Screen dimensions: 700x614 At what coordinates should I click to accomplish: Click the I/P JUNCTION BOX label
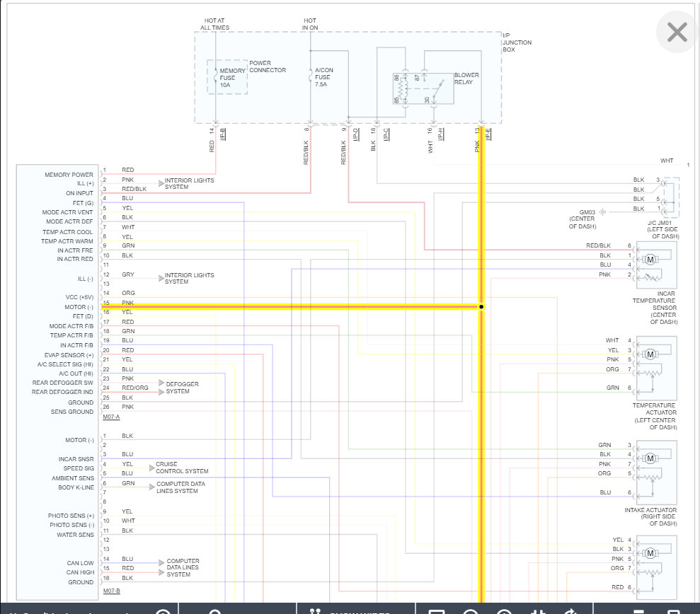pos(517,42)
